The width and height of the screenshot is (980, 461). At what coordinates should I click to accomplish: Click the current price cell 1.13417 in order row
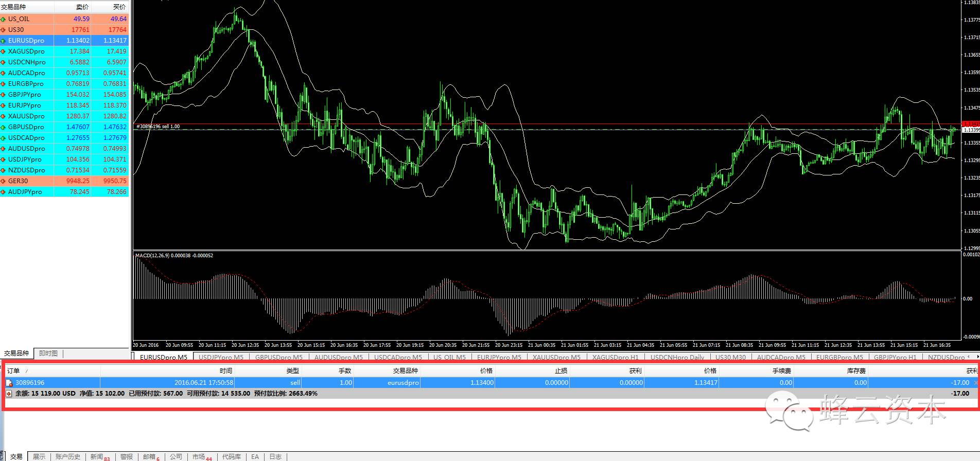706,383
